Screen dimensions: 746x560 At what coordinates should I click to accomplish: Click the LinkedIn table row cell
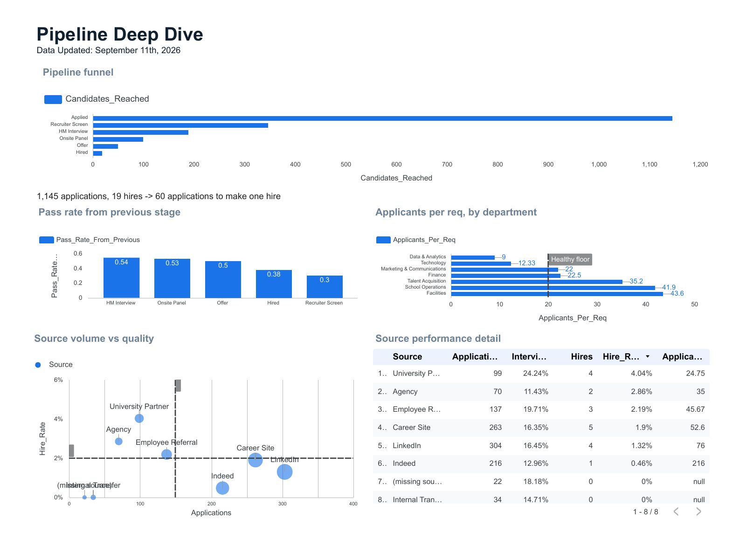[x=407, y=446]
